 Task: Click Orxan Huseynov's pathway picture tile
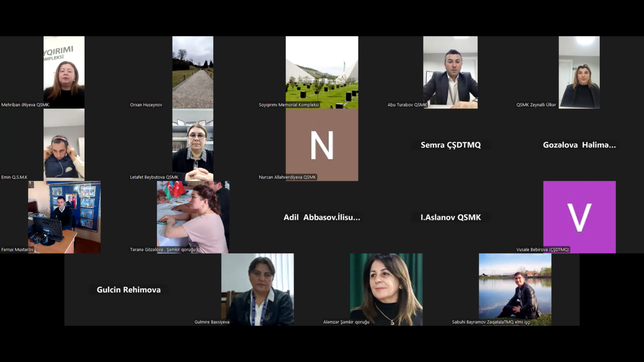pyautogui.click(x=193, y=72)
